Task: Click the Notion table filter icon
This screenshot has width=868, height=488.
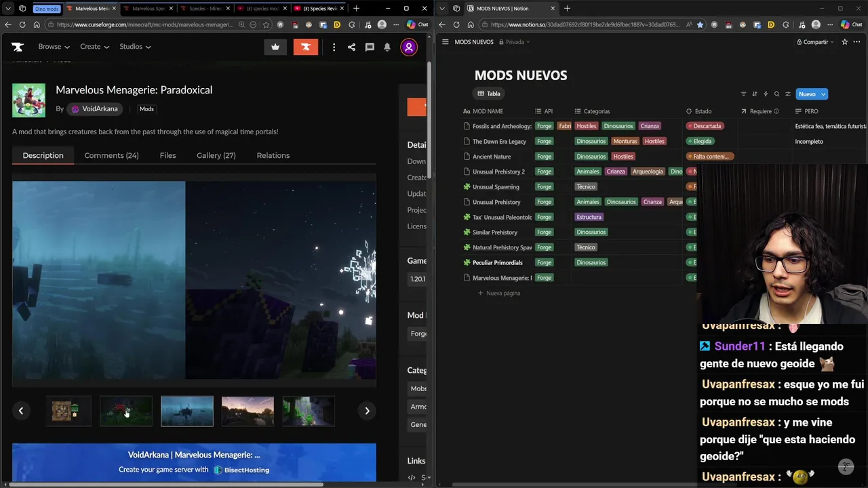Action: tap(743, 94)
